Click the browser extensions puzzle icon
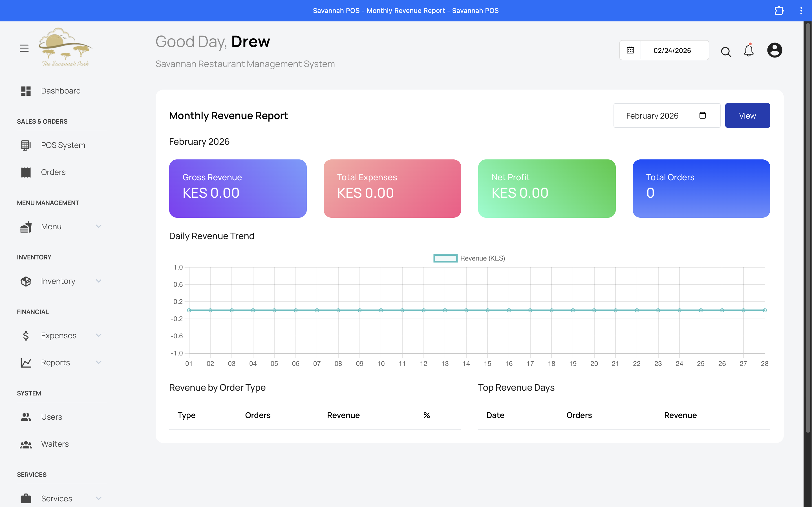Screen dimensions: 812x507 pyautogui.click(x=779, y=11)
